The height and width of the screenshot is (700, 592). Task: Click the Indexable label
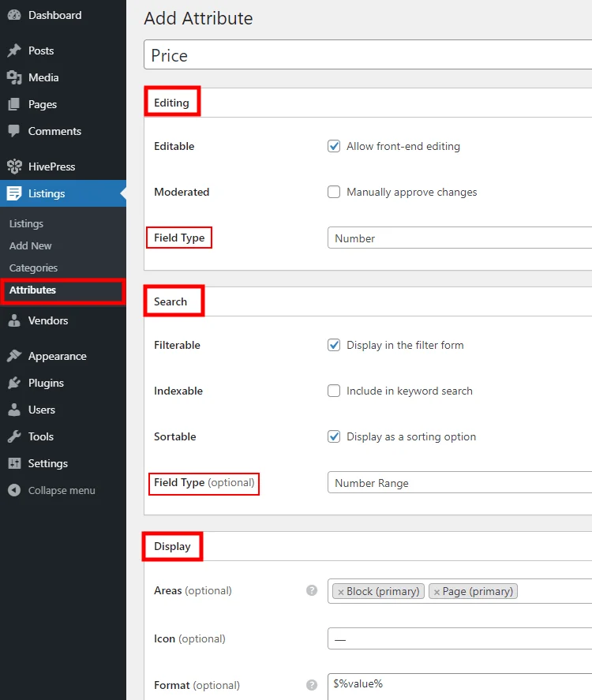(178, 391)
